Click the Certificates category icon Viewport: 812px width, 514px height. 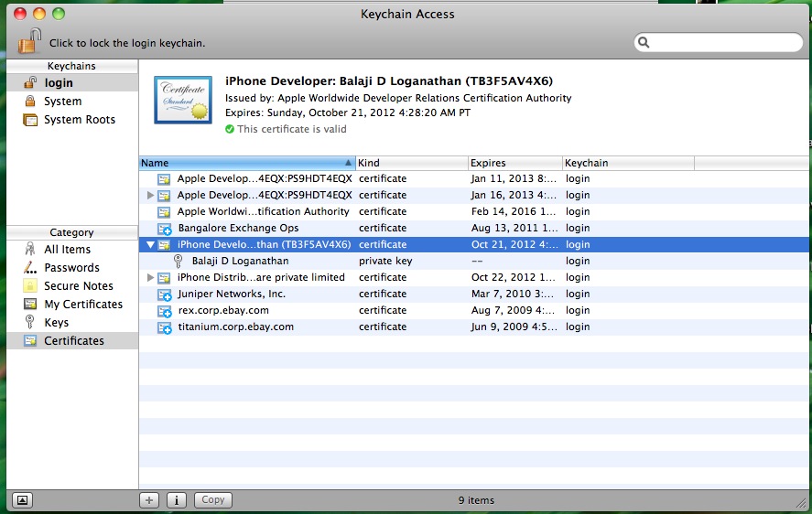[30, 340]
